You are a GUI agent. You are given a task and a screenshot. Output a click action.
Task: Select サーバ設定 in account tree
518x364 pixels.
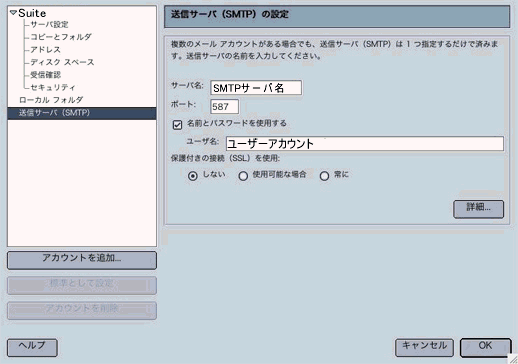pyautogui.click(x=49, y=24)
